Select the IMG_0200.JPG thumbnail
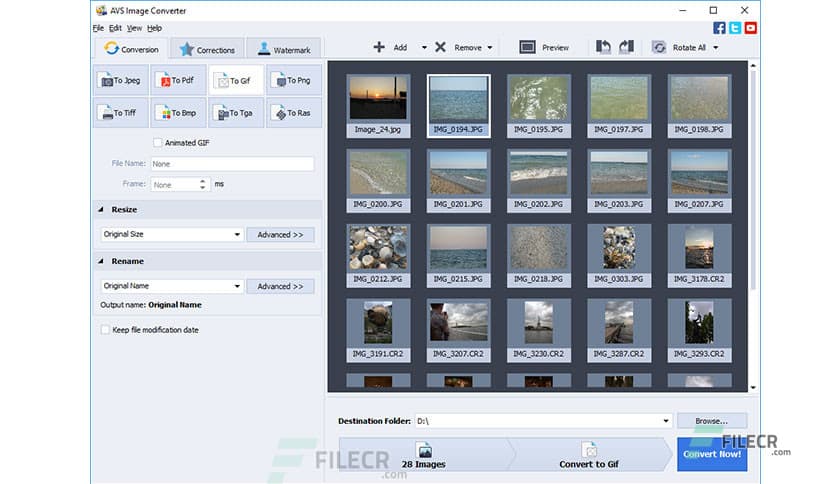This screenshot has height=484, width=836. [x=378, y=181]
